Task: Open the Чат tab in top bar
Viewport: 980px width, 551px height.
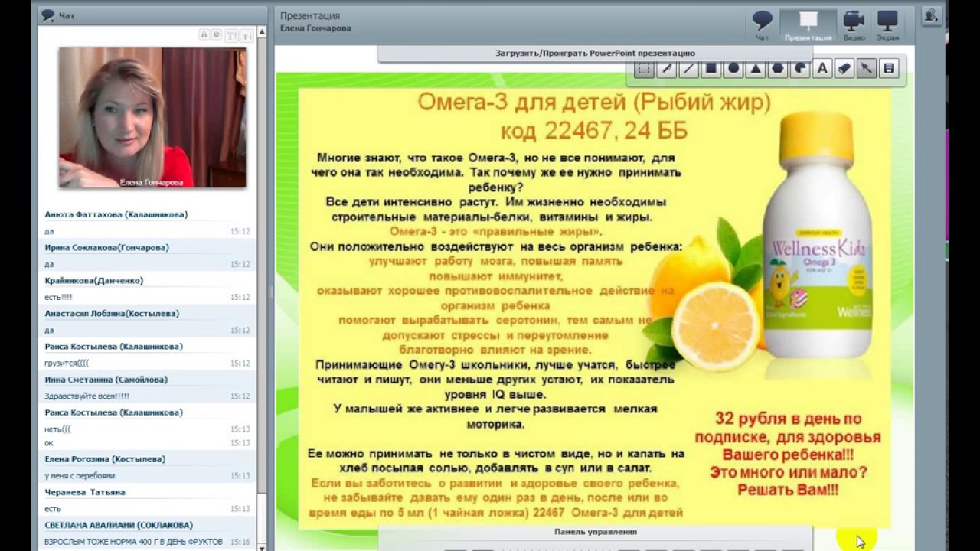Action: [x=762, y=25]
